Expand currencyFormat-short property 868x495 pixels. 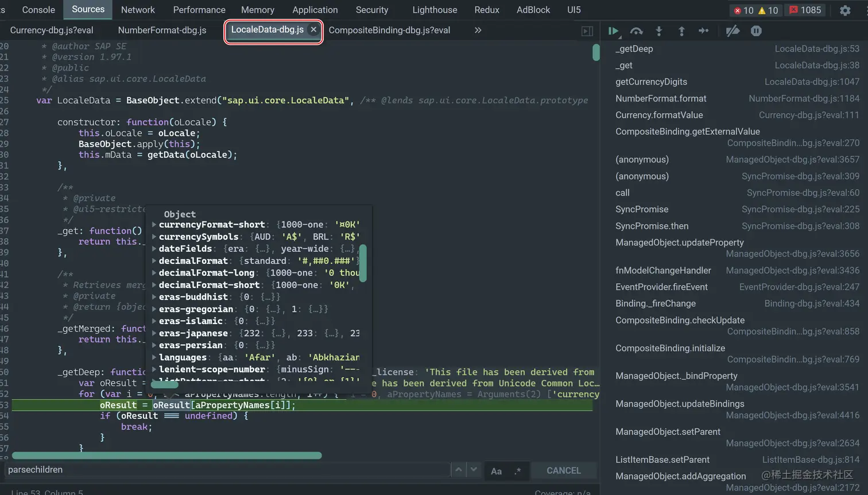(x=154, y=225)
